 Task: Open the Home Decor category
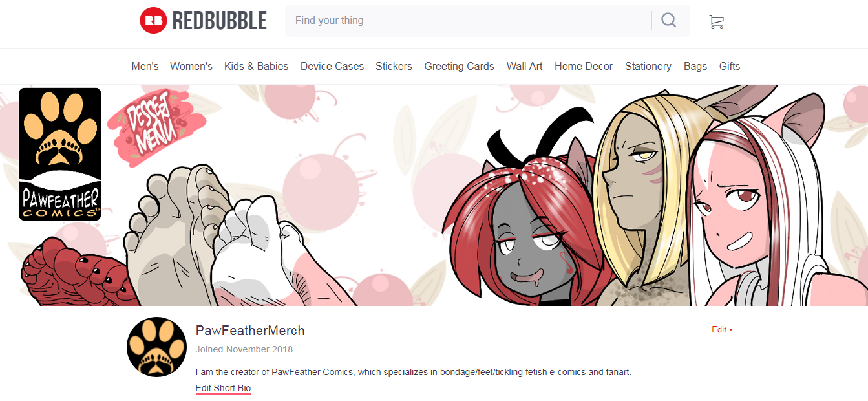click(x=584, y=66)
